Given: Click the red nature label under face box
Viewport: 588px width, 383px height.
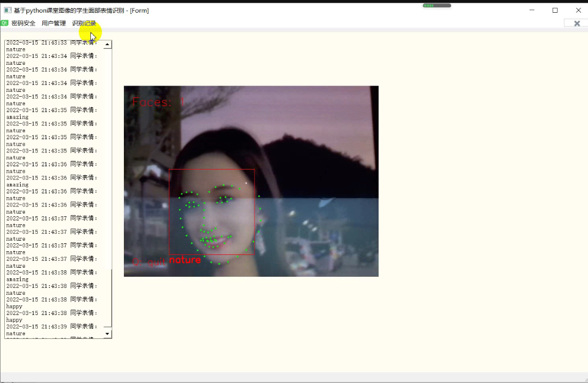Looking at the screenshot, I should [185, 260].
